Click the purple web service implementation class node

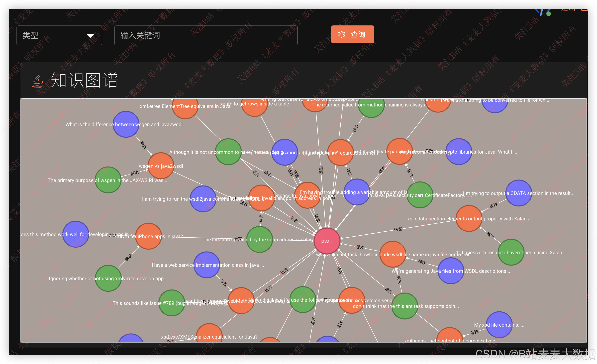[x=206, y=265]
